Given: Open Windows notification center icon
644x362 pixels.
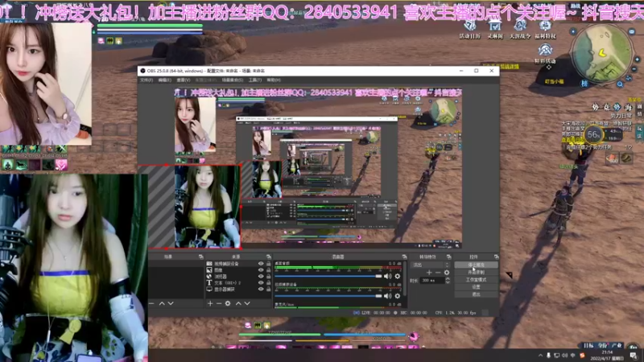Looking at the screenshot, I should 634,356.
